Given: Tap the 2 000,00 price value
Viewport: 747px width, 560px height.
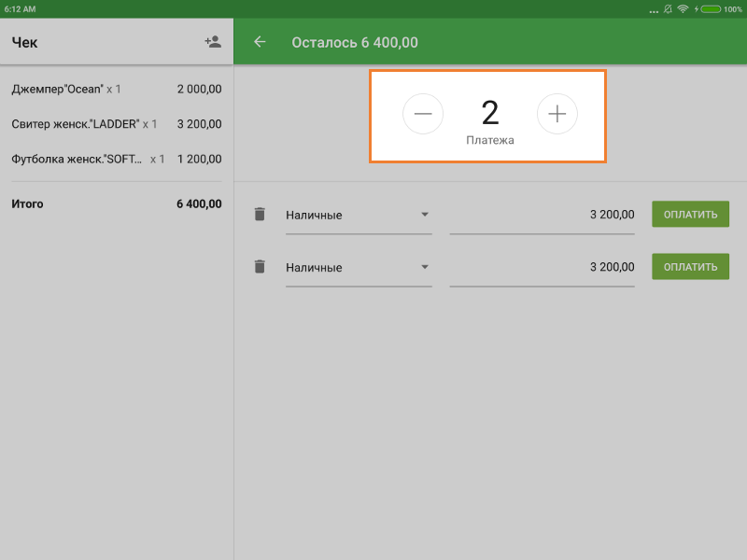Looking at the screenshot, I should 199,89.
